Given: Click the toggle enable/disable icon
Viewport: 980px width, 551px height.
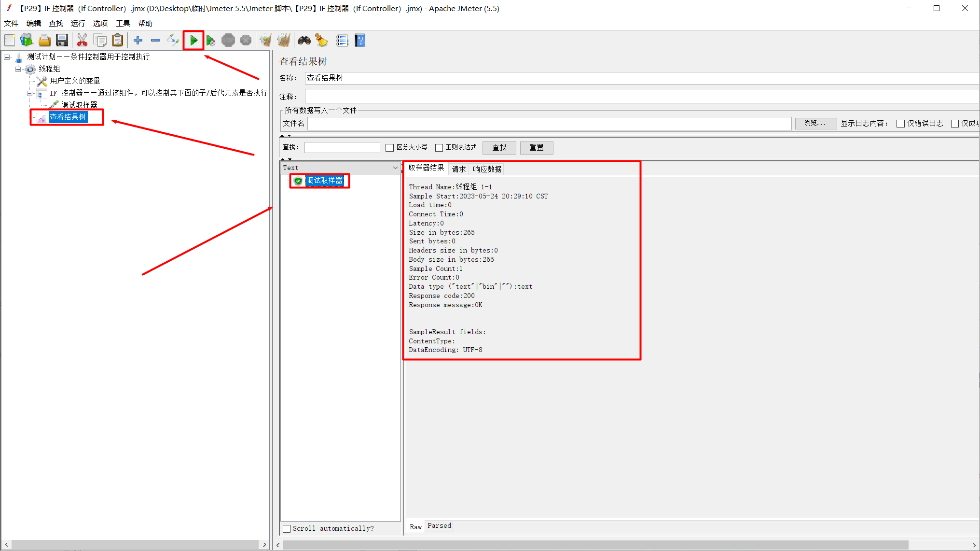Looking at the screenshot, I should 173,41.
